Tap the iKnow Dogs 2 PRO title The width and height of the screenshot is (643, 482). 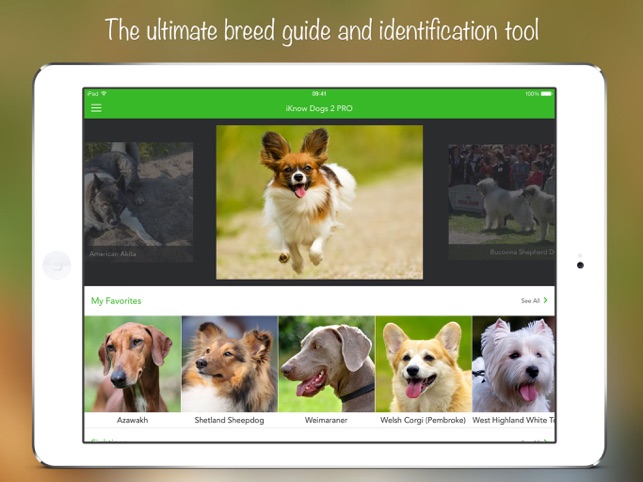click(x=319, y=108)
